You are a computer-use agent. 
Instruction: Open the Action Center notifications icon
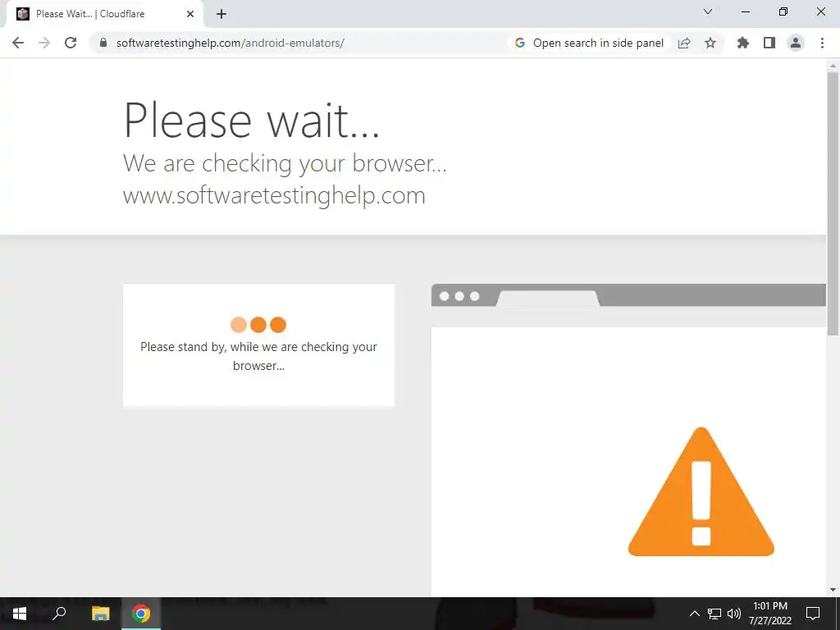tap(813, 614)
